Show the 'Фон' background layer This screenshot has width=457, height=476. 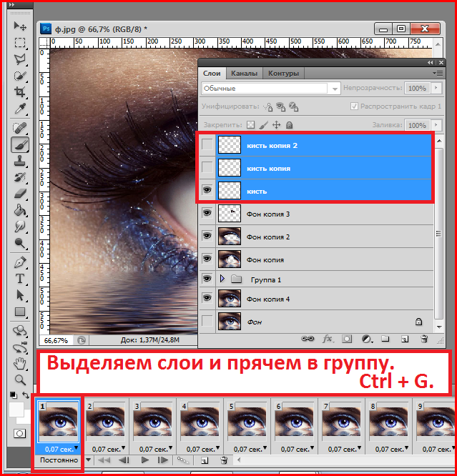207,321
